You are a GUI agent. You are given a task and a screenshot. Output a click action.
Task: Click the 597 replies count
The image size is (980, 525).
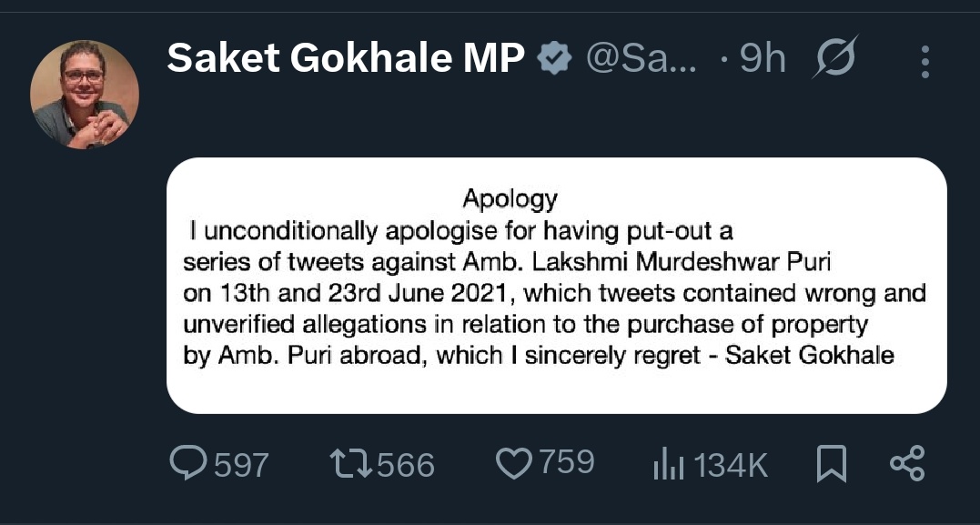click(x=241, y=465)
